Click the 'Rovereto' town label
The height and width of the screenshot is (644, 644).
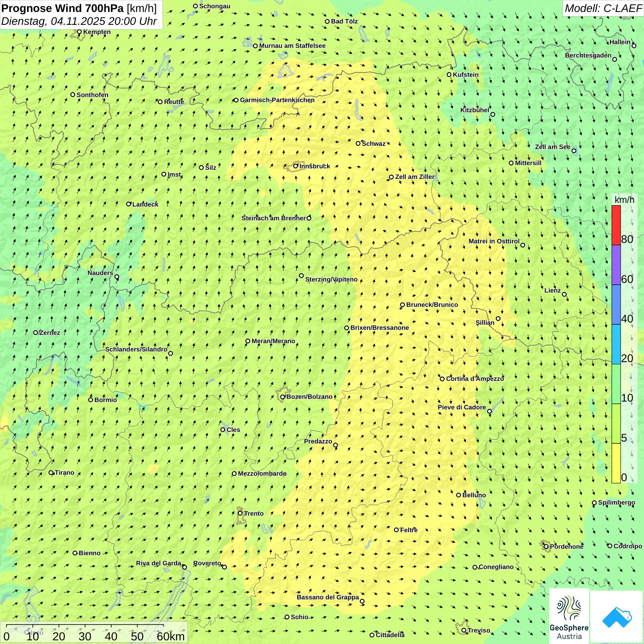207,563
